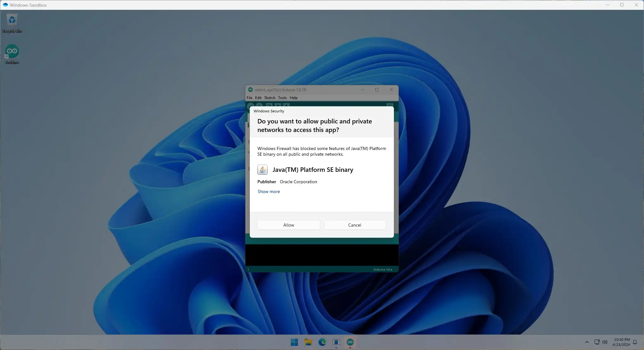Open the Windows Start menu
The image size is (644, 350).
(294, 342)
